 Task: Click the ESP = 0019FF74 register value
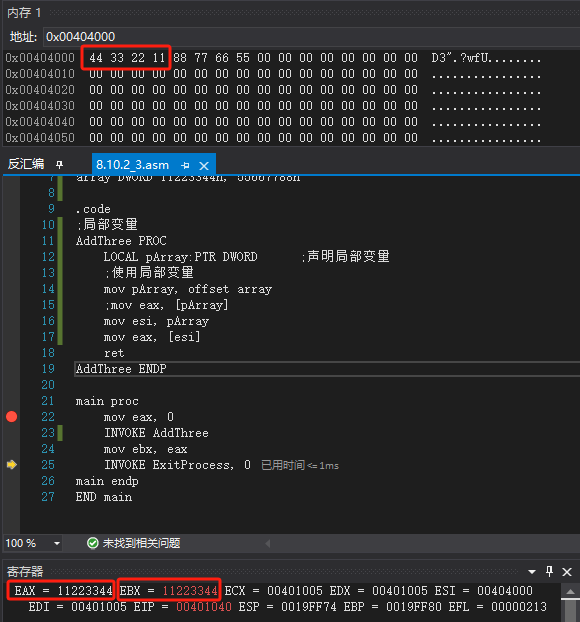pos(288,607)
